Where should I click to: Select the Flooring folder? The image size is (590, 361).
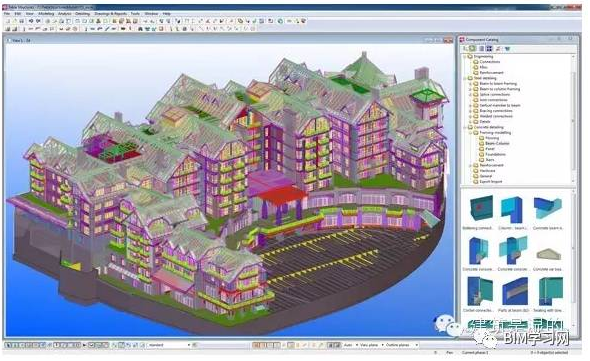[492, 138]
